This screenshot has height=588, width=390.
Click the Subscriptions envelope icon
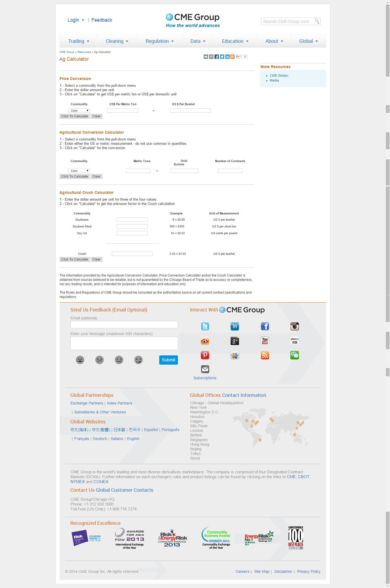pyautogui.click(x=205, y=369)
